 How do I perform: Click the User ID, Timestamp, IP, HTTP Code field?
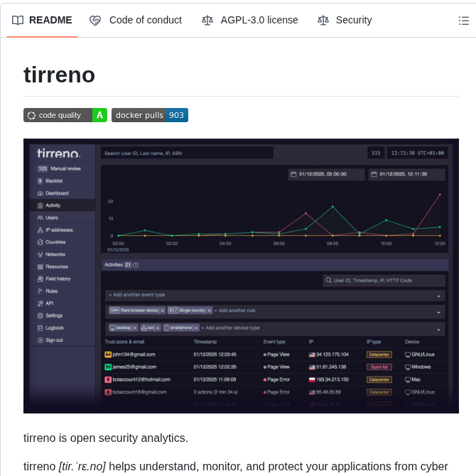384,281
